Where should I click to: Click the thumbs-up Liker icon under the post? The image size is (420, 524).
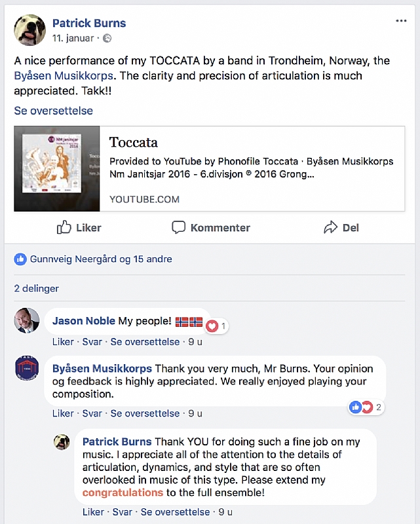[x=64, y=227]
